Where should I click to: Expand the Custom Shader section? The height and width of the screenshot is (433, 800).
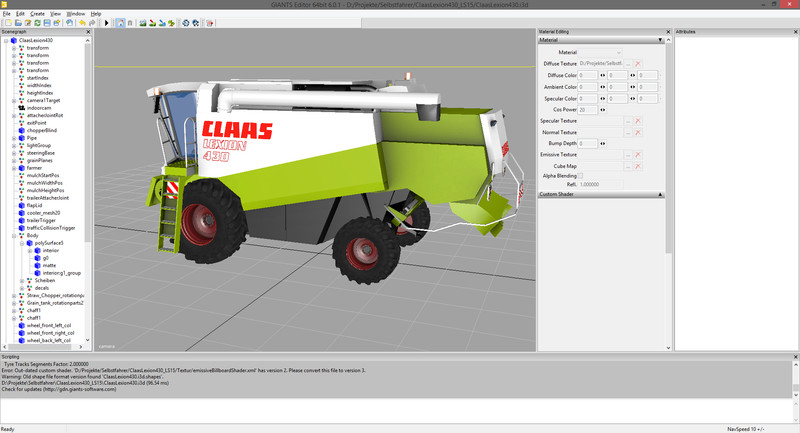tap(661, 194)
